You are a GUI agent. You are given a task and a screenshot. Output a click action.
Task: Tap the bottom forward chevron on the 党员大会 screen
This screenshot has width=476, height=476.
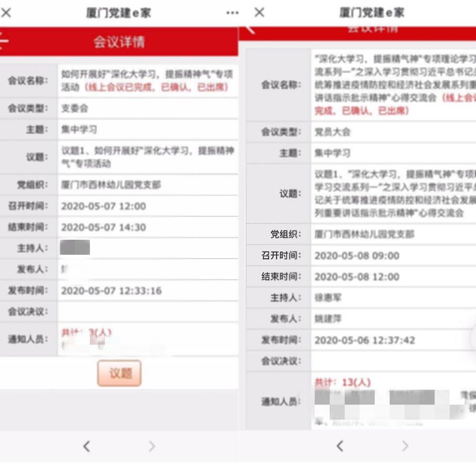pos(405,446)
